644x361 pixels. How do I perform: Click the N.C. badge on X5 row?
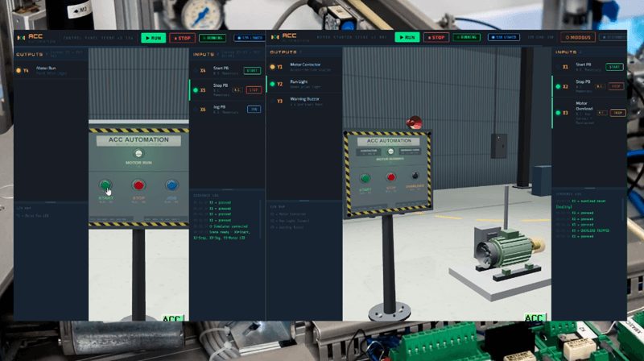point(237,89)
